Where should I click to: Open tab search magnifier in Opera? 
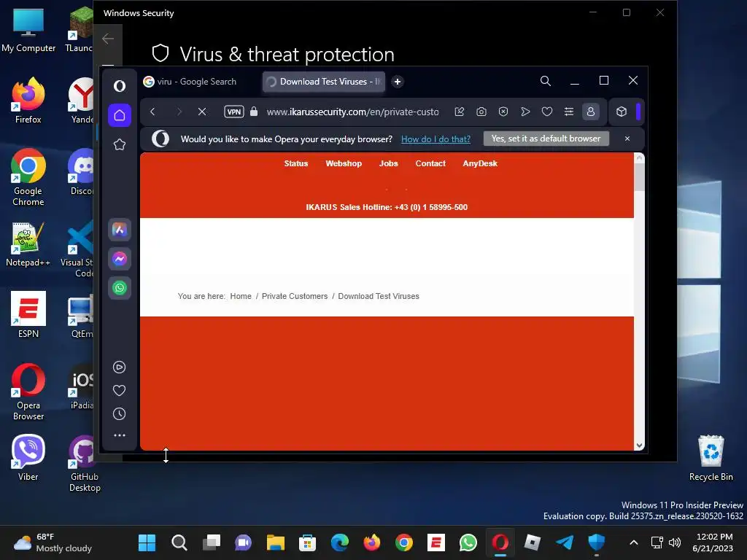546,81
